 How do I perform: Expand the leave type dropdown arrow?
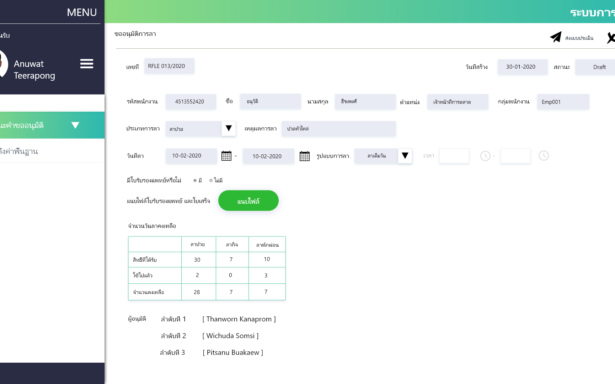[x=229, y=128]
